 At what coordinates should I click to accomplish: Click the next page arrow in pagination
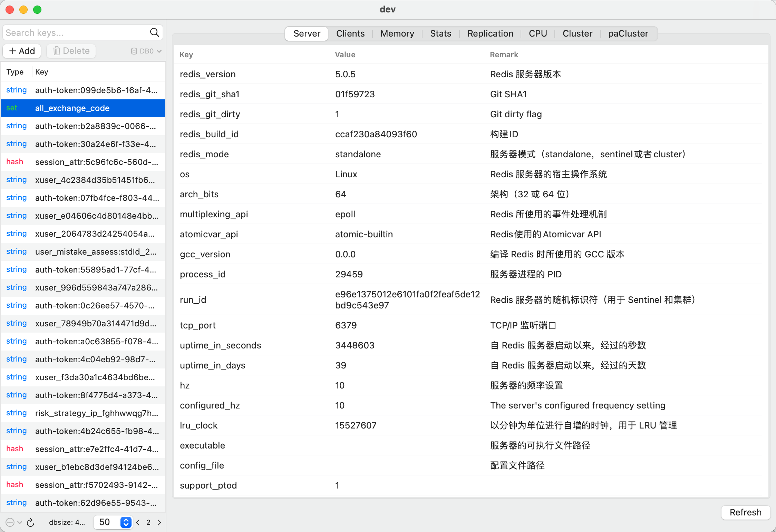click(x=159, y=522)
